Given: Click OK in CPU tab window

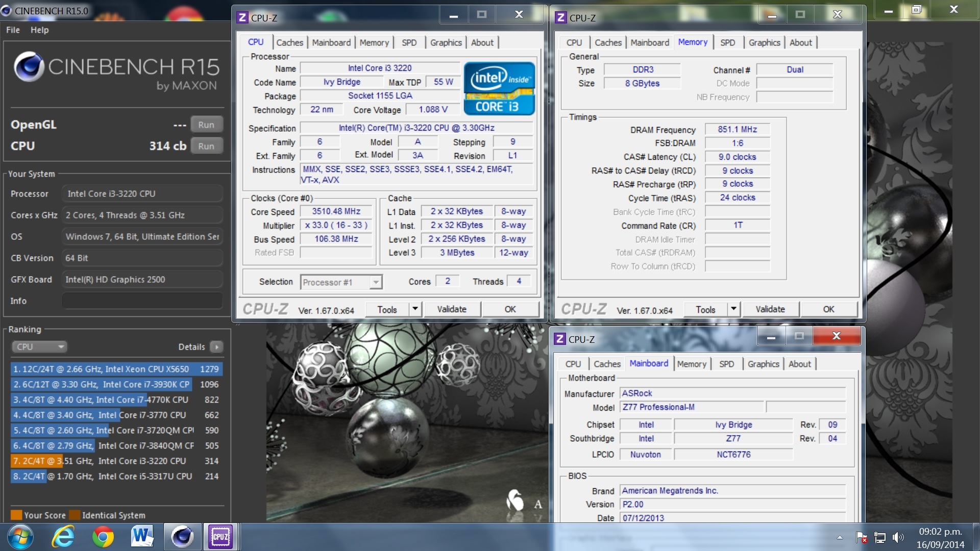Looking at the screenshot, I should [510, 309].
